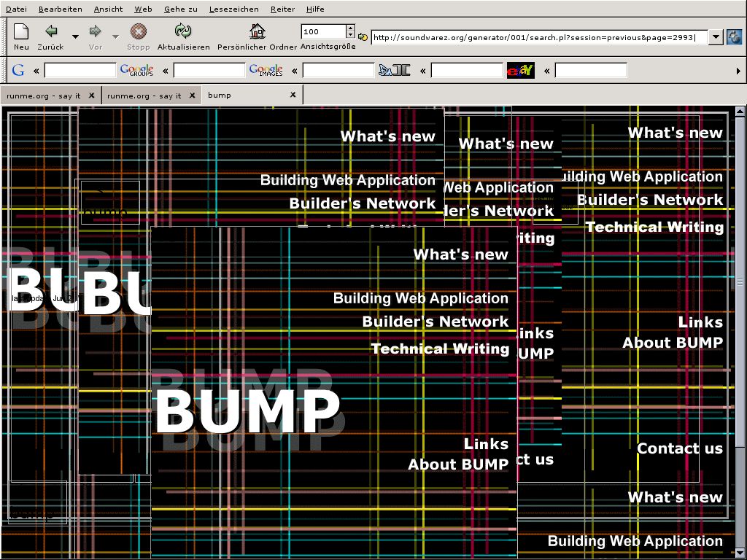This screenshot has height=560, width=747.
Task: Click the URL address input field
Action: (x=538, y=37)
